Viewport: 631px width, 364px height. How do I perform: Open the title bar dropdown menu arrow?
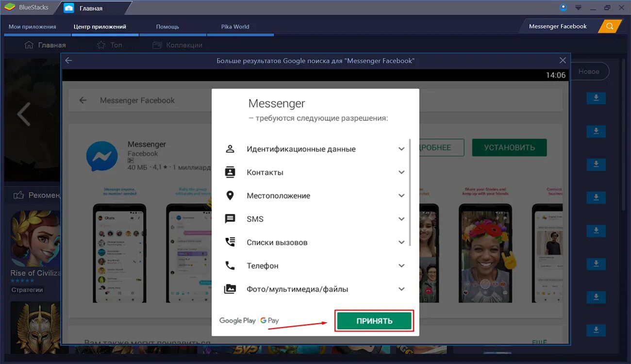pos(578,7)
